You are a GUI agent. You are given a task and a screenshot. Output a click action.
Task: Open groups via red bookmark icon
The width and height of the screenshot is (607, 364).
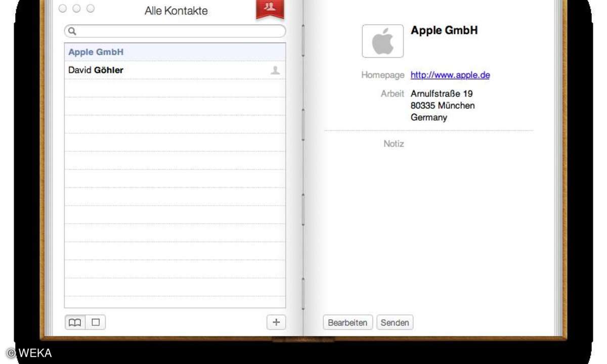pos(270,9)
